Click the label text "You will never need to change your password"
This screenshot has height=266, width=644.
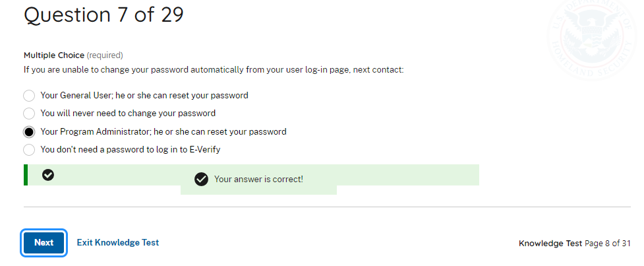(128, 114)
